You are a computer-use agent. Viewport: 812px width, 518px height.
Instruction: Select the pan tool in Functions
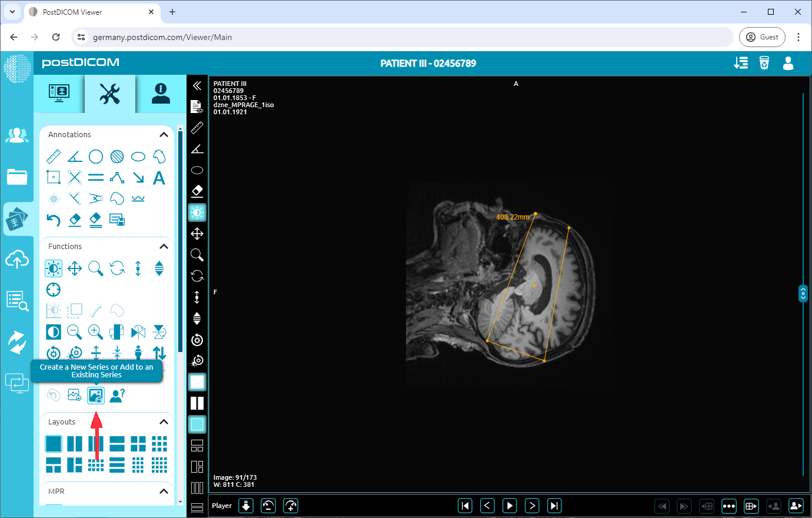[75, 269]
